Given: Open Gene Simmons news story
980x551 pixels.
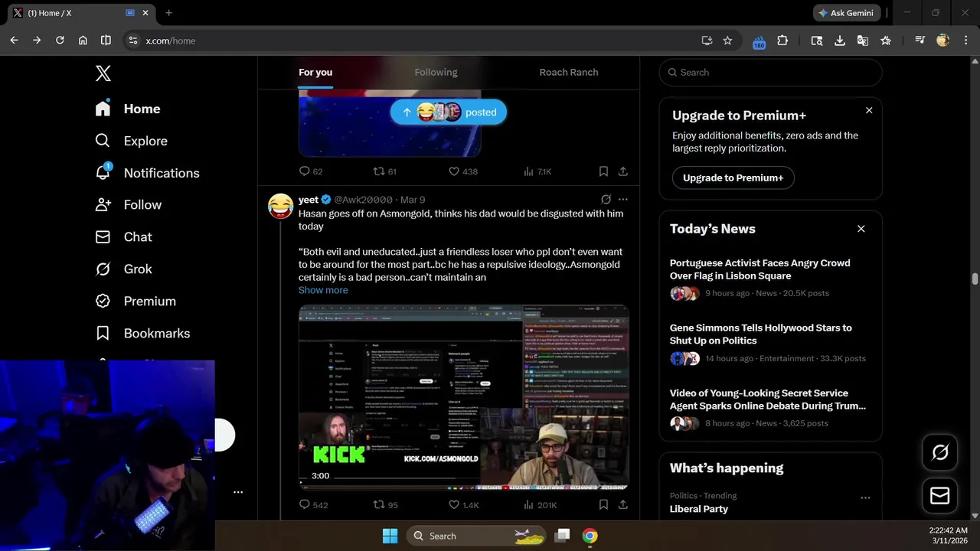Looking at the screenshot, I should click(x=770, y=343).
